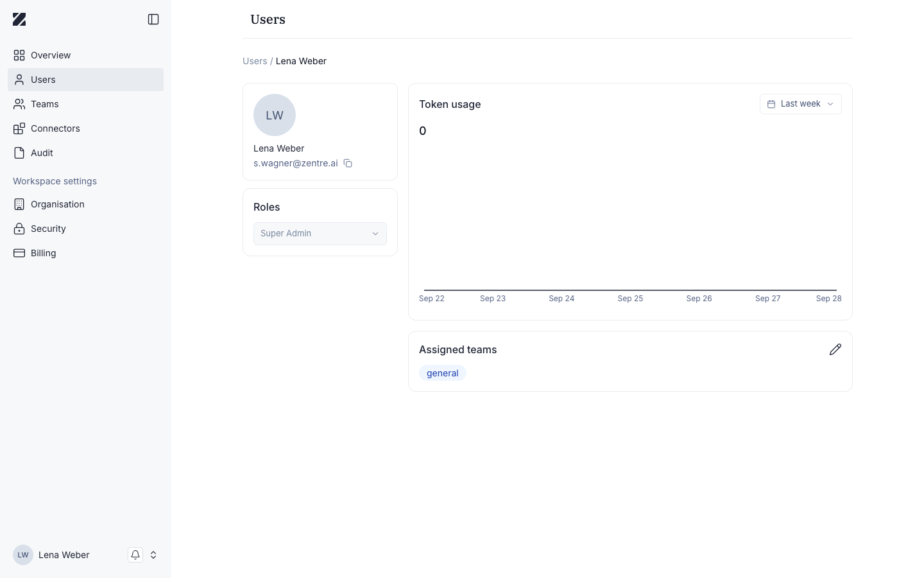Open the Overview page

tap(85, 55)
